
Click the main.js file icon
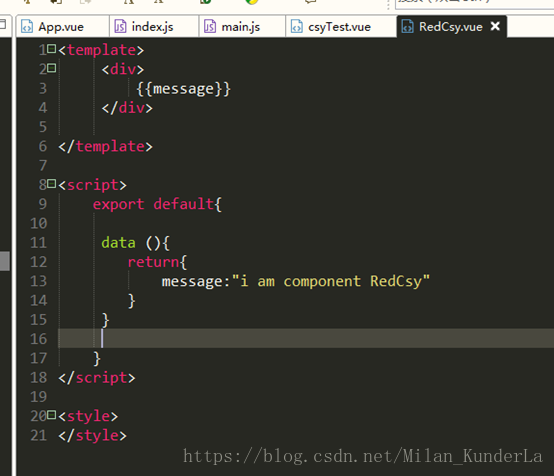(x=210, y=27)
